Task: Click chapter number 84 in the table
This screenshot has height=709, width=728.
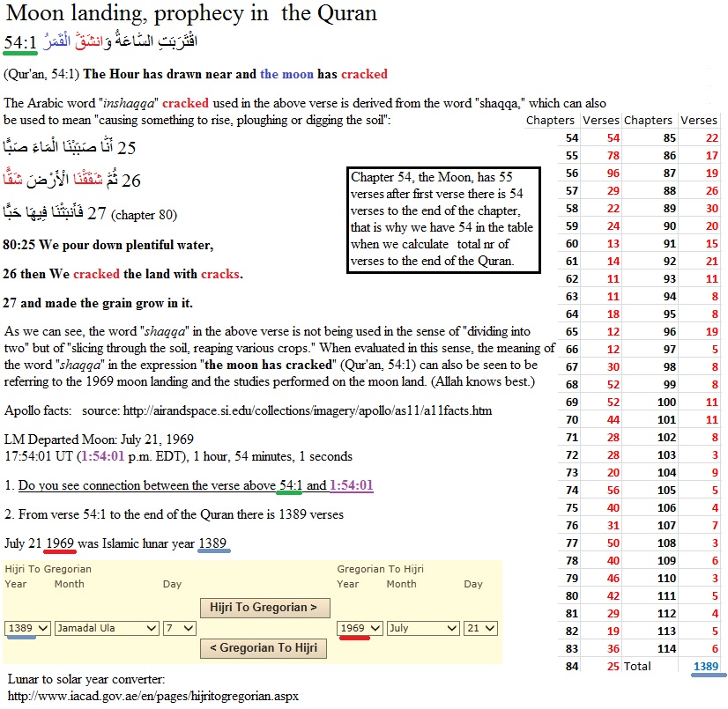Action: (572, 667)
